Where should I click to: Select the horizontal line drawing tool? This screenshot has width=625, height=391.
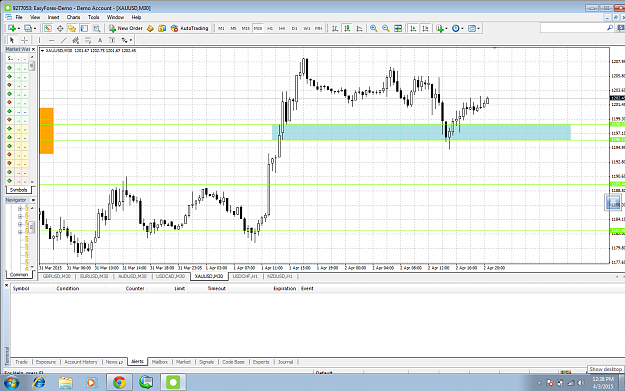[x=51, y=40]
